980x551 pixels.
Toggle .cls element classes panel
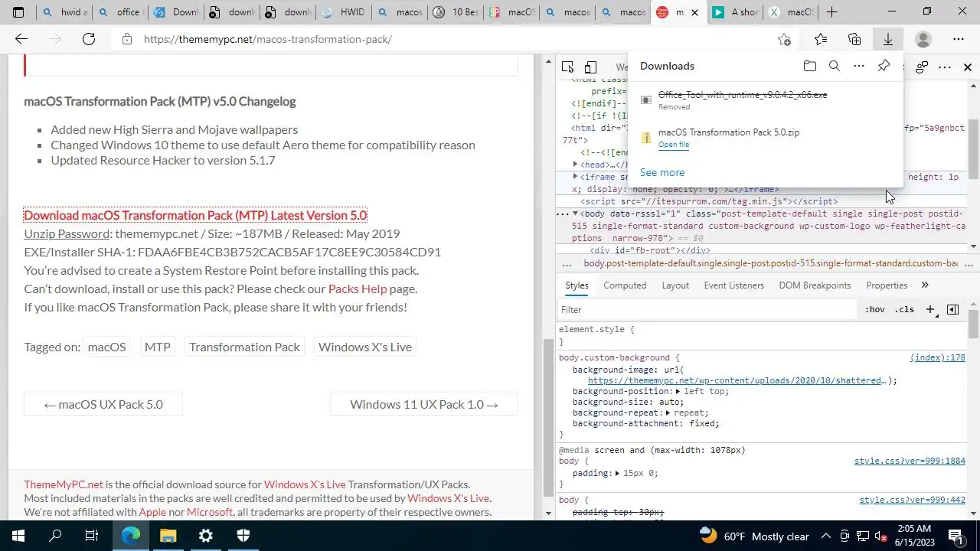point(905,310)
